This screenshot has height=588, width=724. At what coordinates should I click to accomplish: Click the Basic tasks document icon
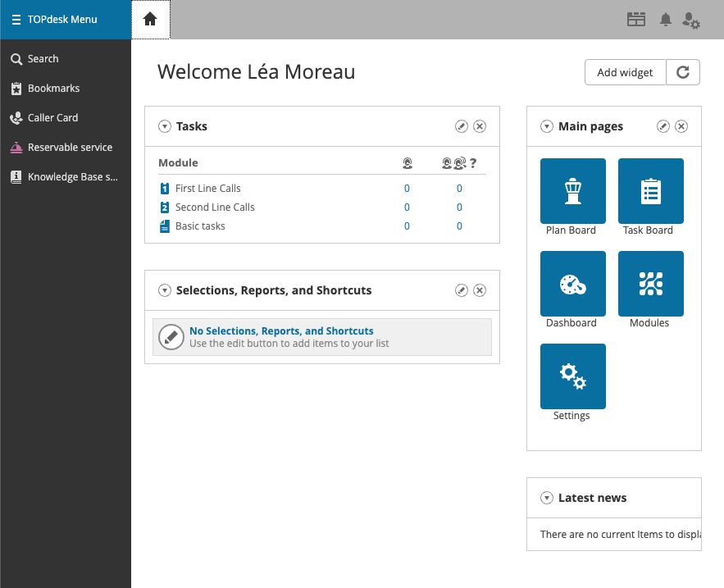click(x=164, y=226)
